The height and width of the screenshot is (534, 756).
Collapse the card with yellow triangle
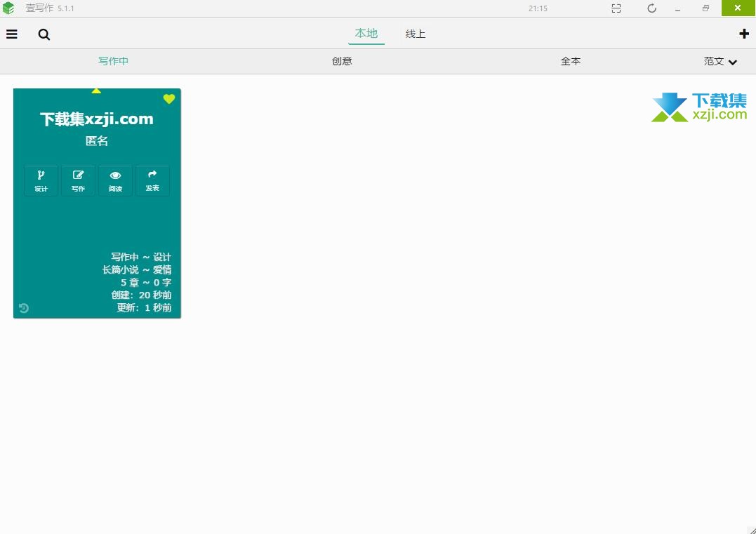point(96,91)
